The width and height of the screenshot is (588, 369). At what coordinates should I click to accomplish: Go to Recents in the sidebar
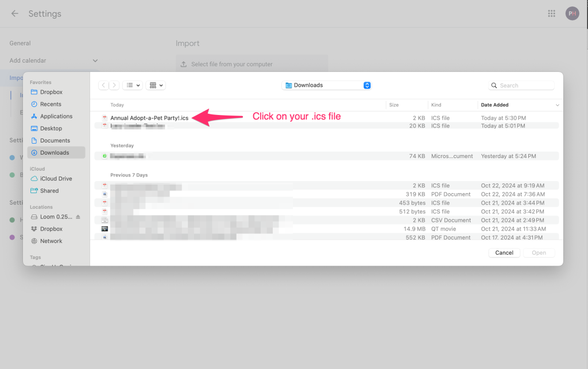[x=51, y=104]
